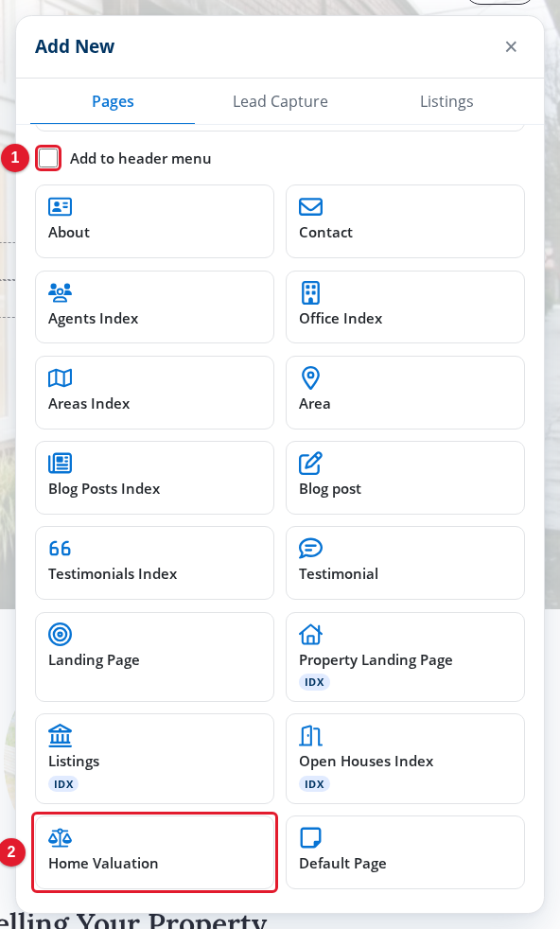The width and height of the screenshot is (560, 929).
Task: Click the Home Valuation scales icon
Action: tap(60, 838)
